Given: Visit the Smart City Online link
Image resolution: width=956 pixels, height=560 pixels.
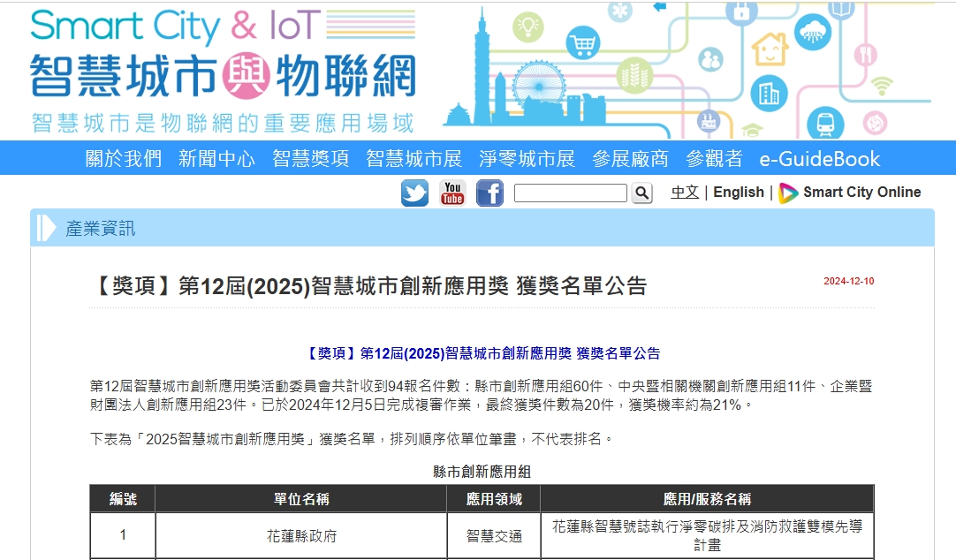Looking at the screenshot, I should click(850, 193).
